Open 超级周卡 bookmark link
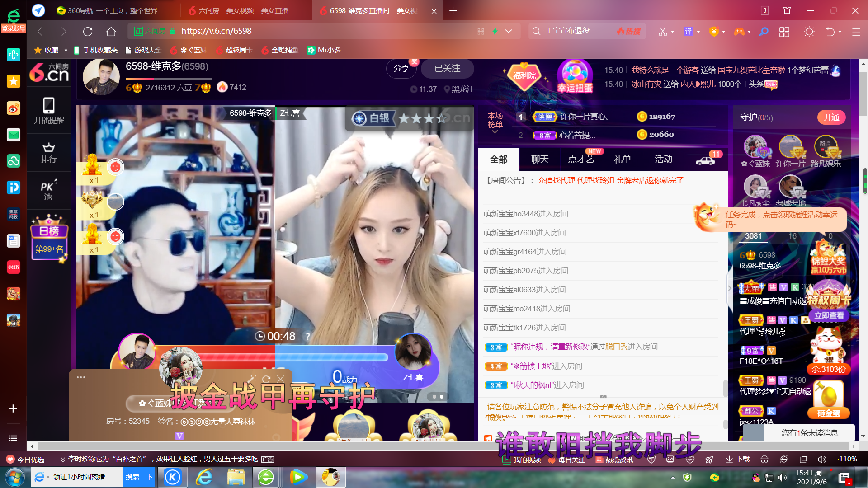 click(x=234, y=50)
